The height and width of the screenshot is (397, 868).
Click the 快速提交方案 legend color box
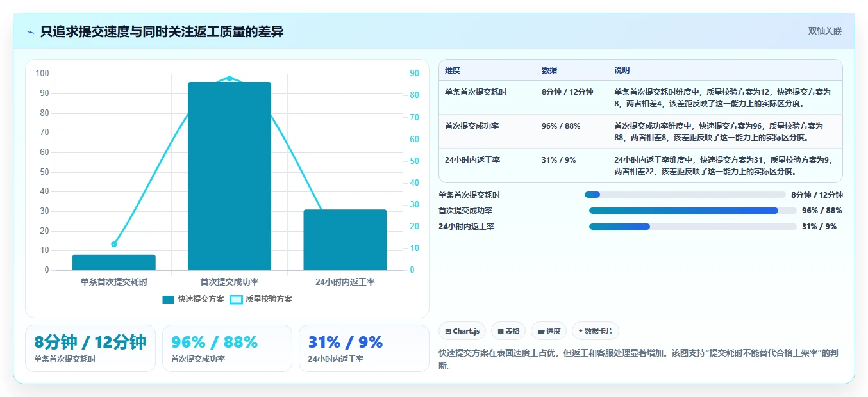[168, 299]
